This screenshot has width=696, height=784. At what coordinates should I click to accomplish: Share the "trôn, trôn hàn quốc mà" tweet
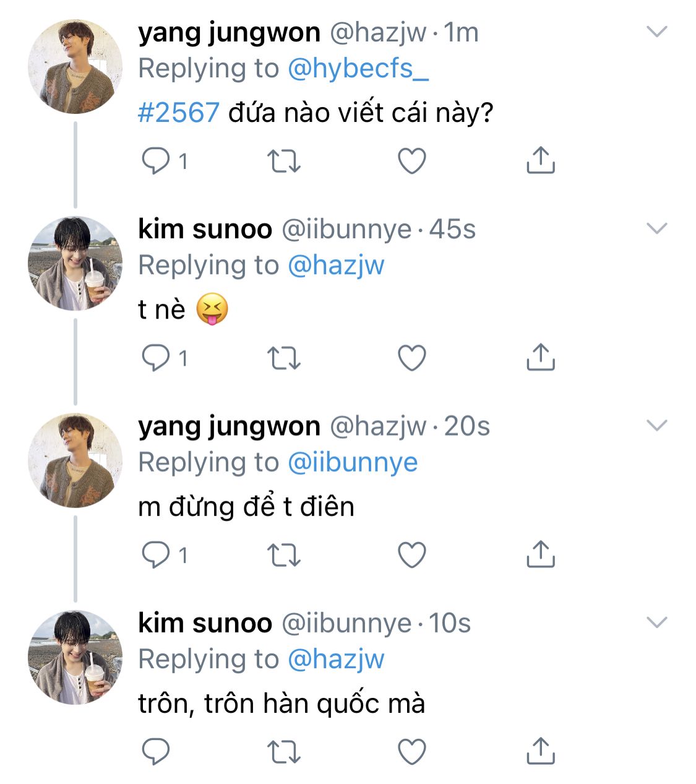(x=540, y=751)
